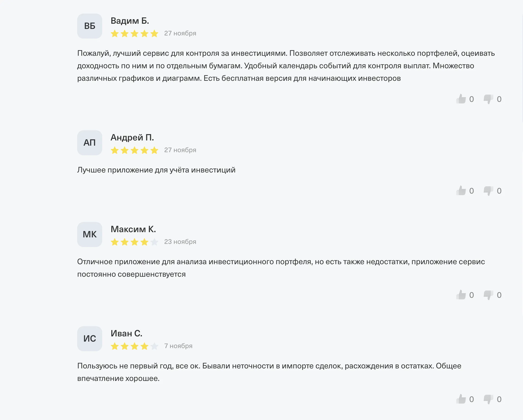Open the МК avatar of Максим К.
The width and height of the screenshot is (523, 420).
(x=90, y=234)
